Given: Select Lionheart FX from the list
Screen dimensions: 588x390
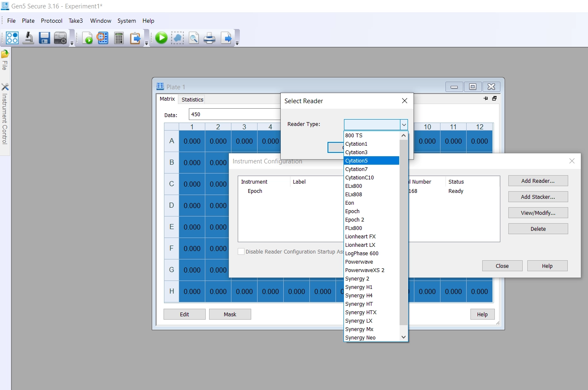Looking at the screenshot, I should [371, 237].
